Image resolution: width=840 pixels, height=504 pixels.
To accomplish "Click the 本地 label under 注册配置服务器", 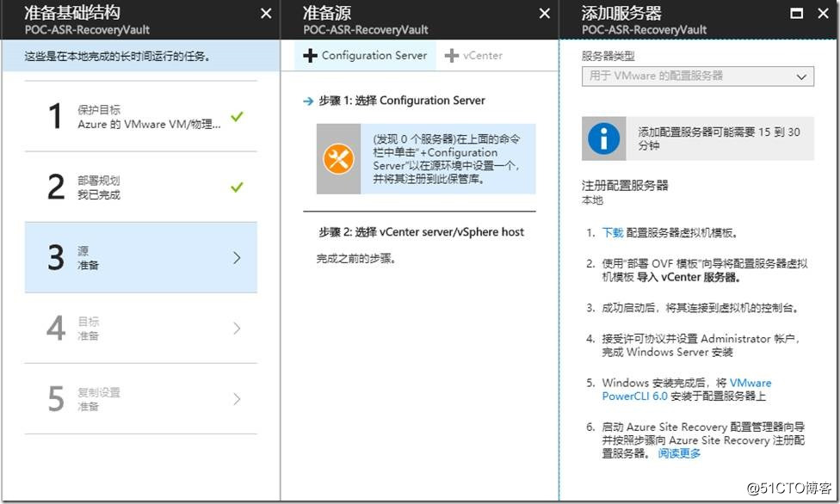I will point(592,200).
